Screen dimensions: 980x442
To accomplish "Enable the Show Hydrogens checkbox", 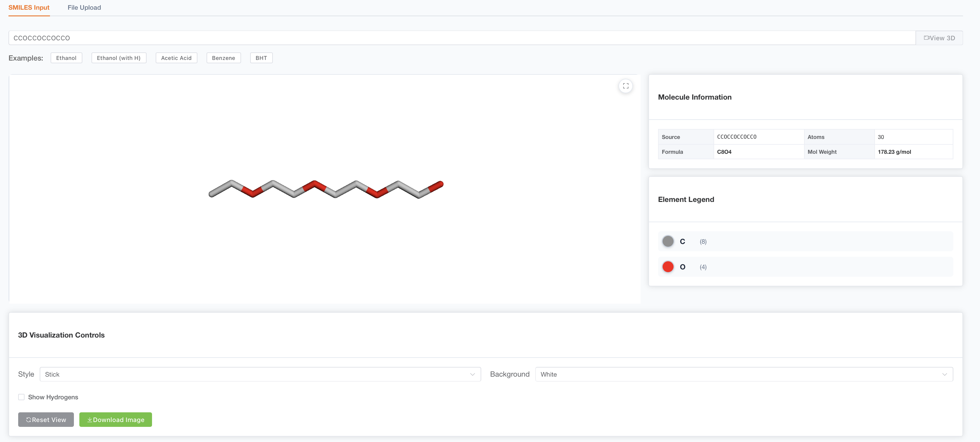I will point(21,397).
